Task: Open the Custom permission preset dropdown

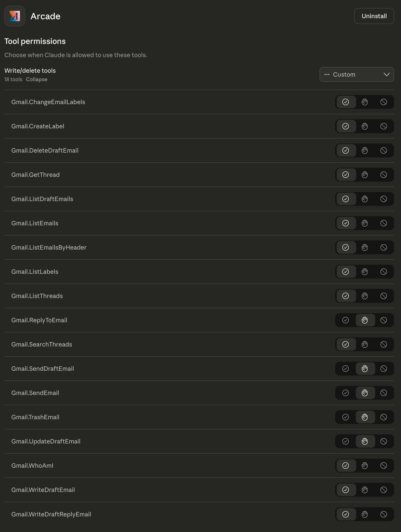Action: pyautogui.click(x=357, y=74)
